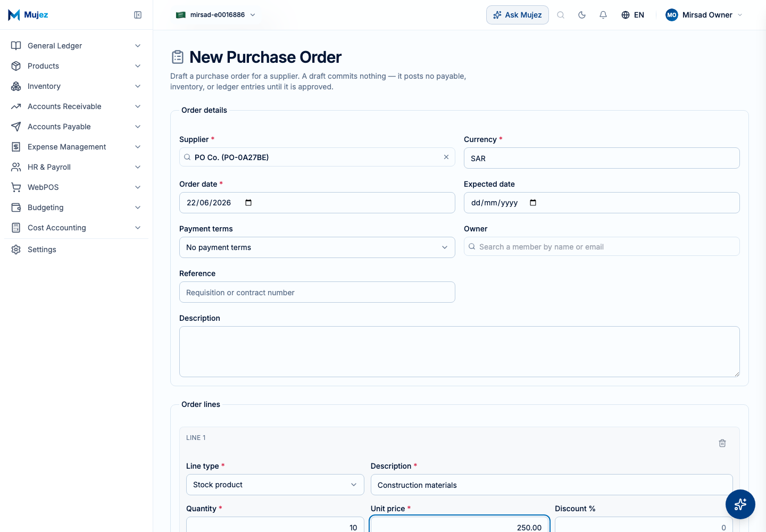Click the Budgeting wallet icon
The width and height of the screenshot is (766, 532).
click(16, 207)
